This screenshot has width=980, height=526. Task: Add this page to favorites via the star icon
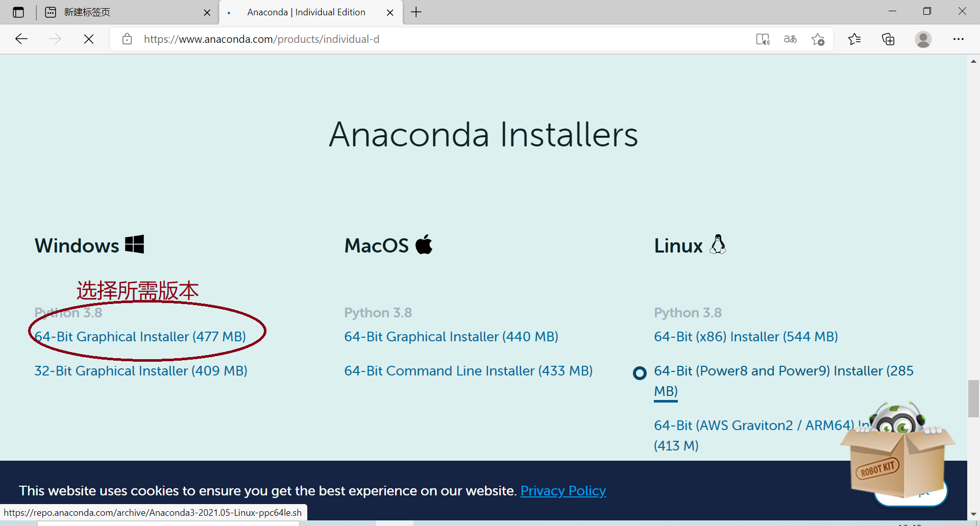[818, 39]
